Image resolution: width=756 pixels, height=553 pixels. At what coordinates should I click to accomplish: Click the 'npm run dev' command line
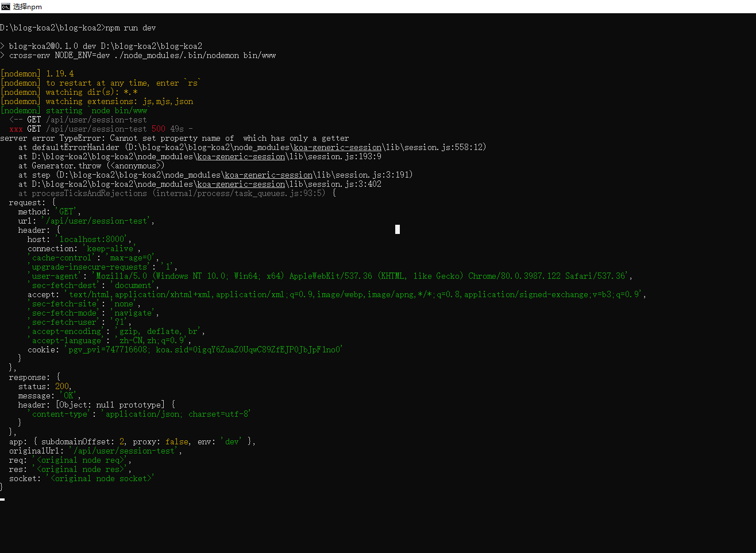coord(78,28)
